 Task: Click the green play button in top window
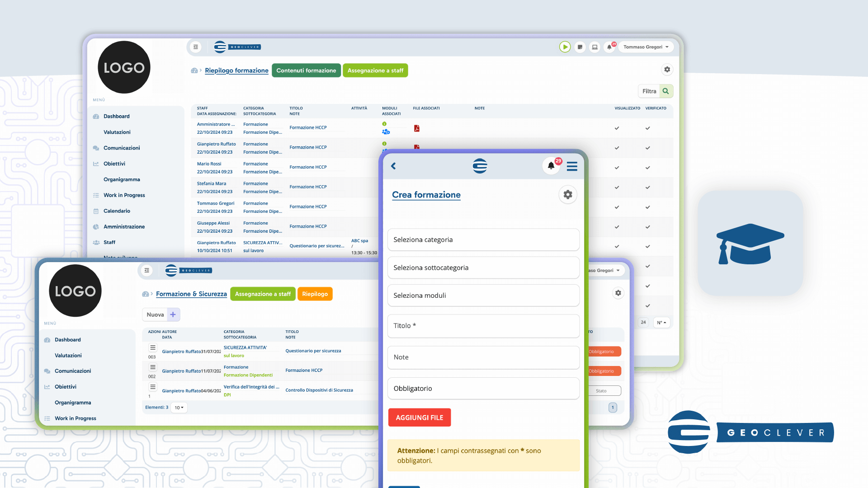(565, 47)
